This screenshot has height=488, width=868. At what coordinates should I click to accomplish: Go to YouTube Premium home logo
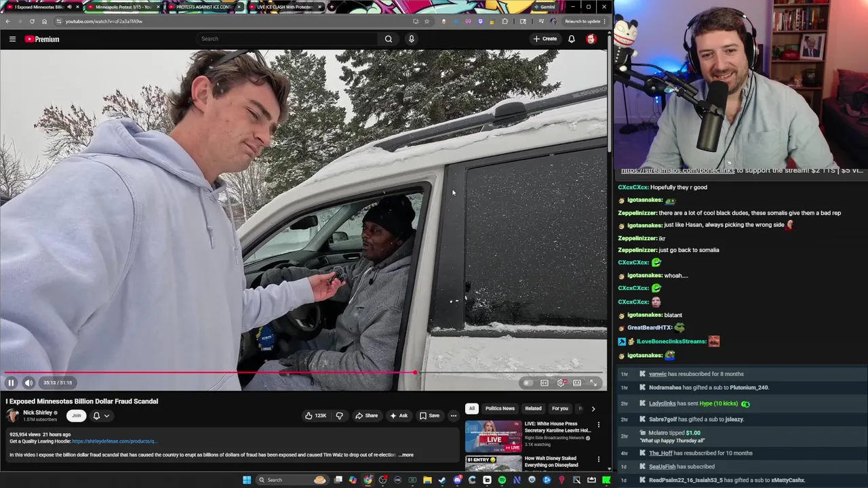(x=42, y=39)
